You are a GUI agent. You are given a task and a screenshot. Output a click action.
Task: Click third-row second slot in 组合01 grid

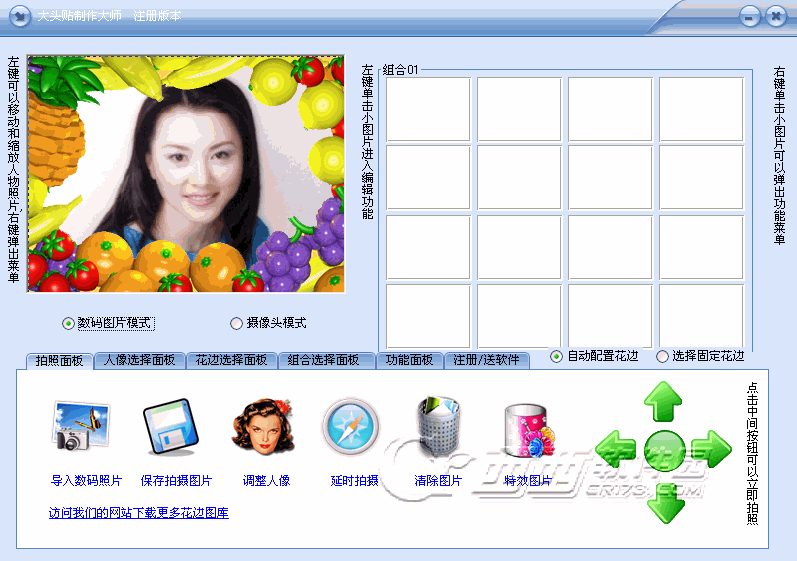pos(519,247)
